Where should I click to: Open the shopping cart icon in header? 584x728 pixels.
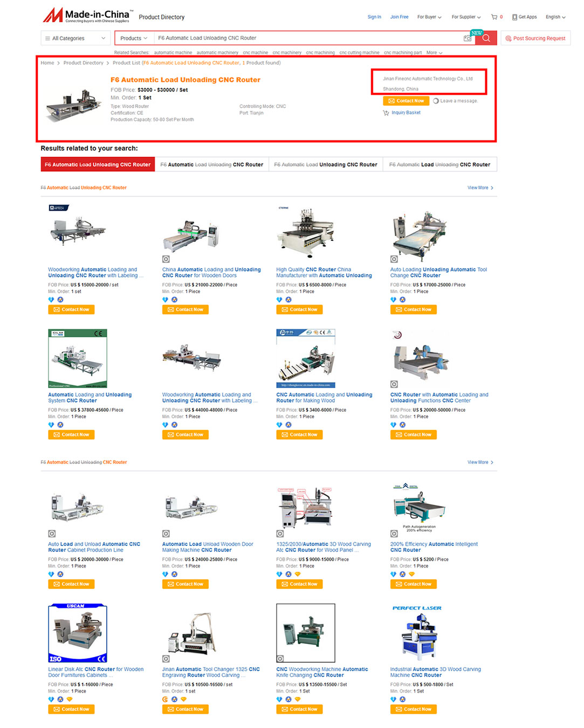[494, 17]
